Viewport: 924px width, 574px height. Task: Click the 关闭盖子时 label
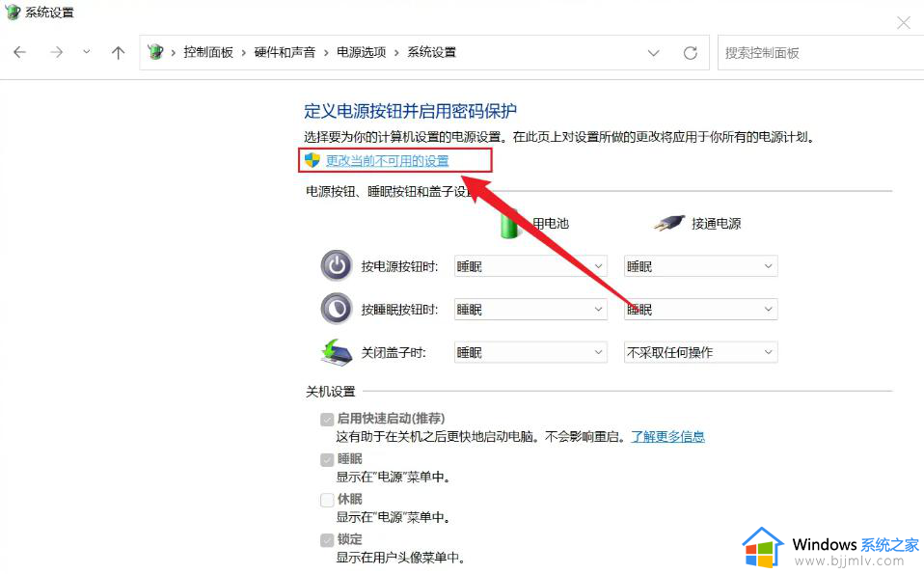[394, 352]
